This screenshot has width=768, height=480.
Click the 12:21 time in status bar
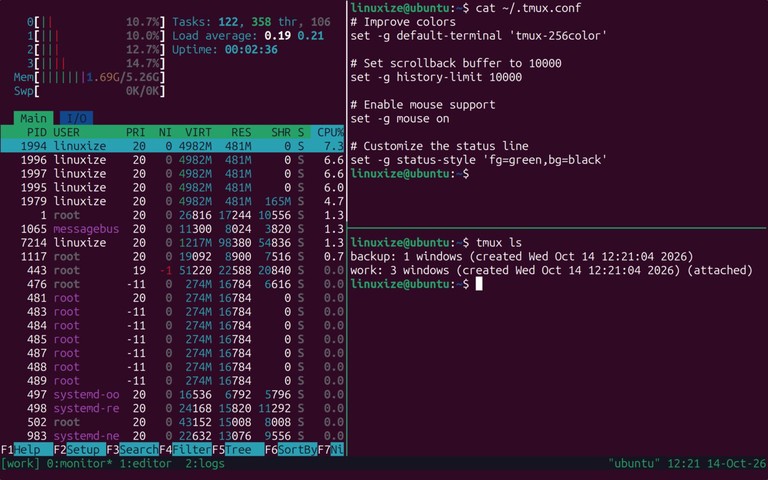(x=683, y=463)
